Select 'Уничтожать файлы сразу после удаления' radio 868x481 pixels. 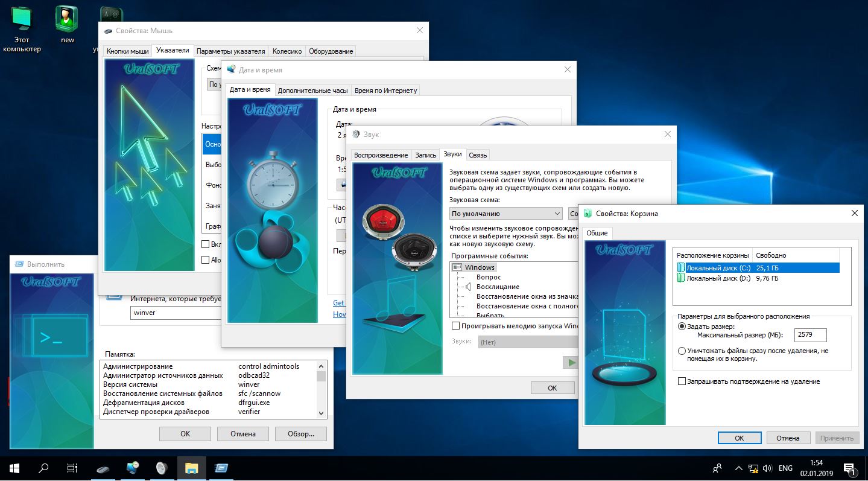(x=682, y=351)
